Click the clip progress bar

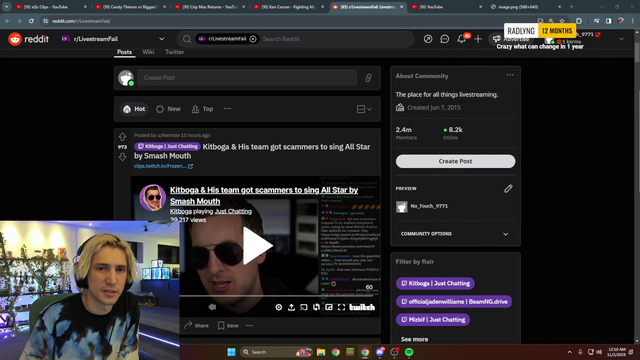point(278,296)
